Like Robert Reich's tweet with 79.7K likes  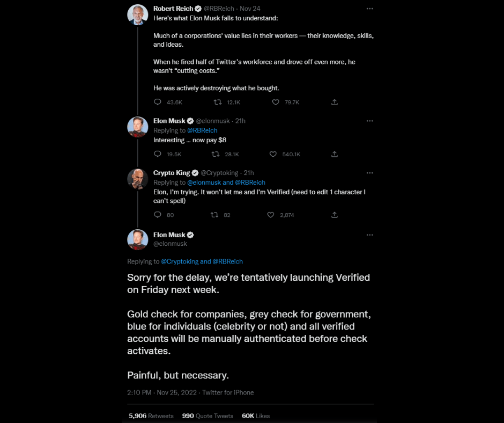pyautogui.click(x=276, y=102)
